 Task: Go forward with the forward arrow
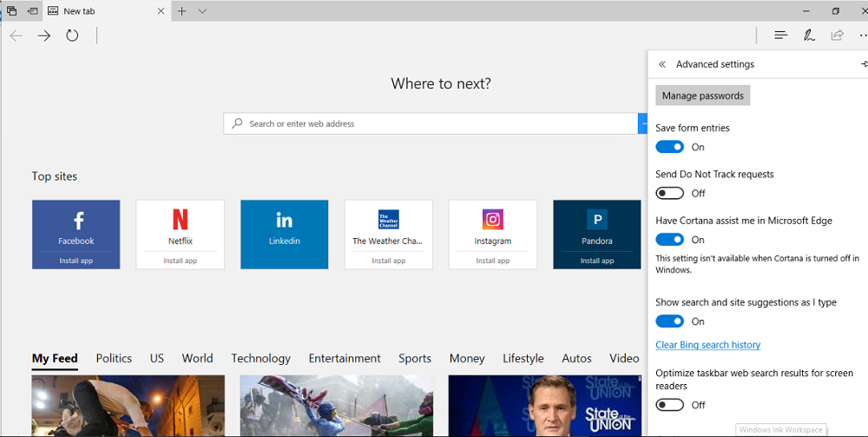pos(43,36)
